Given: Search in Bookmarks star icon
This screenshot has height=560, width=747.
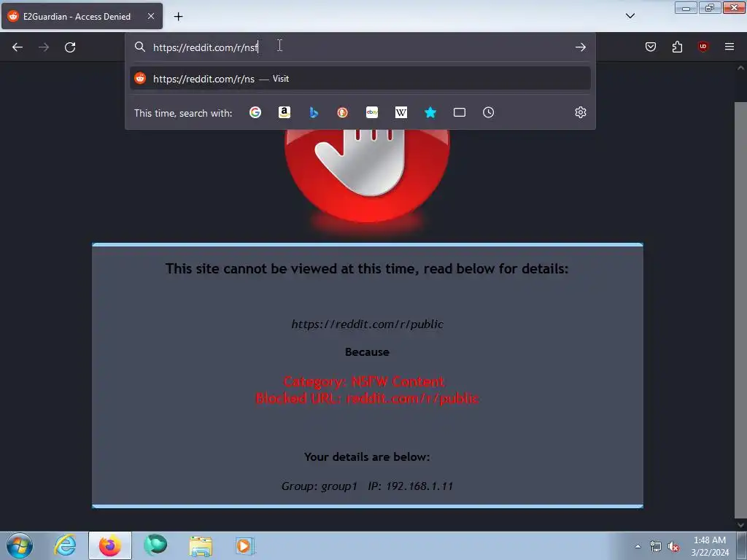Looking at the screenshot, I should click(430, 112).
